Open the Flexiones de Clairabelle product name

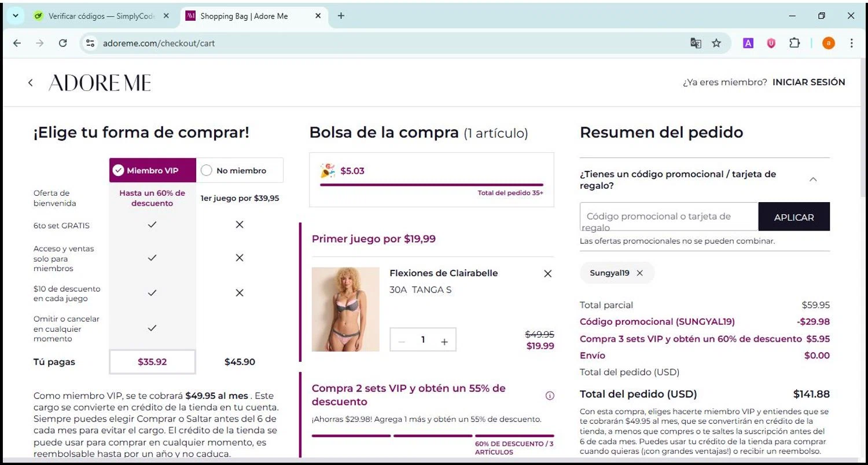pyautogui.click(x=443, y=273)
